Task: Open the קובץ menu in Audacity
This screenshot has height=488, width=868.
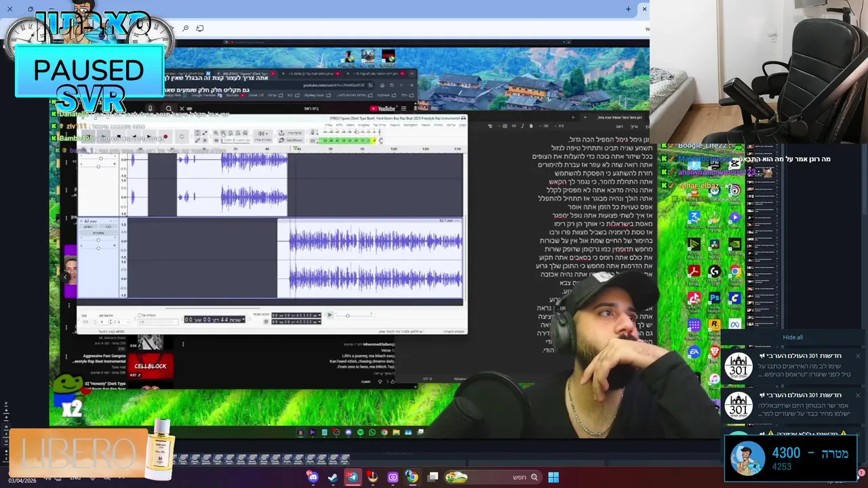Action: [461, 125]
